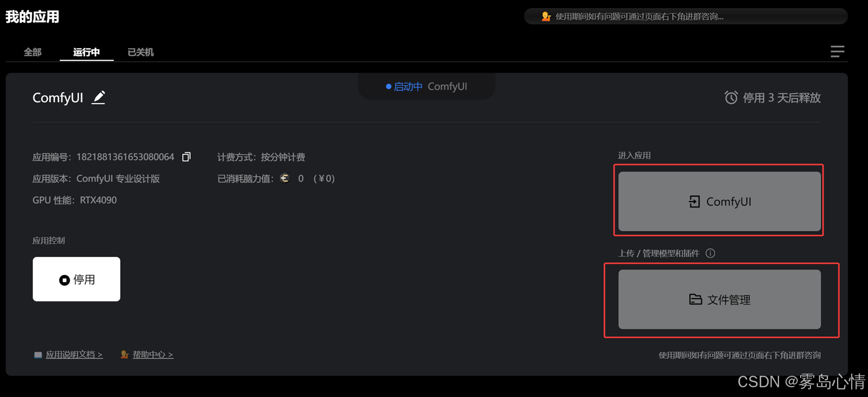
Task: Click the bottom-right 进群咨询 hint text
Action: [739, 355]
